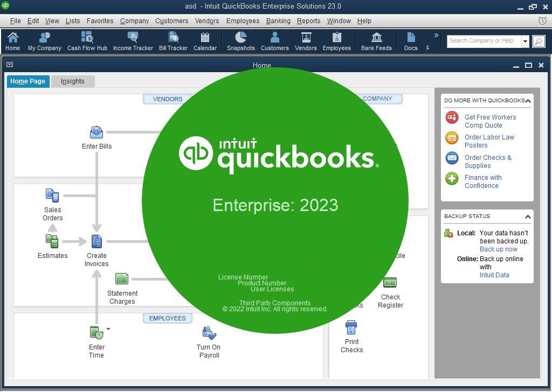Screen dimensions: 552x392
Task: Switch to the Insights tab
Action: click(73, 81)
